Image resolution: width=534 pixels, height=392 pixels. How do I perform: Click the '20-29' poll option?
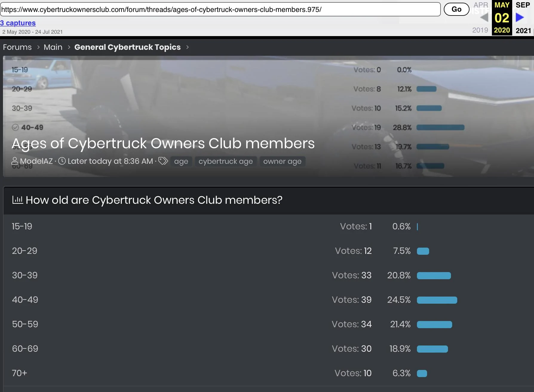click(24, 251)
